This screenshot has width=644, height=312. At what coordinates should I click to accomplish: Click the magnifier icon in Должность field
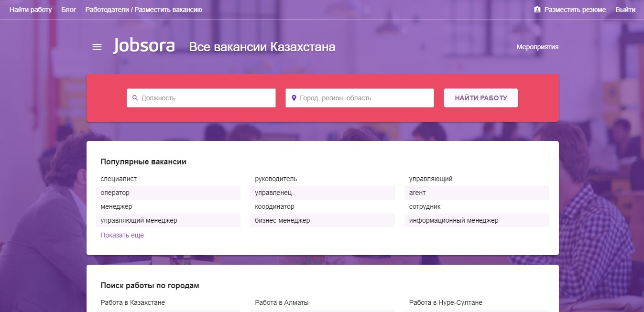coord(135,98)
